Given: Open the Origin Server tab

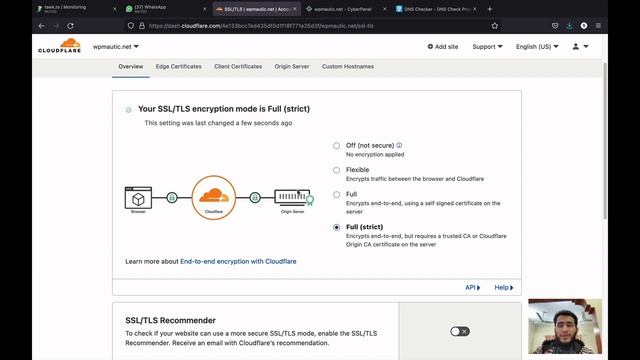Looking at the screenshot, I should [292, 67].
